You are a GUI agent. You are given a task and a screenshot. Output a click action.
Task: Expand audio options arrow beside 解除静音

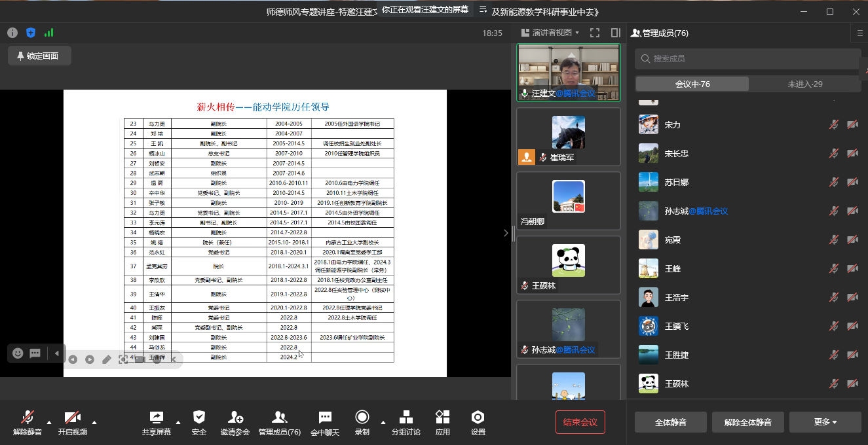49,421
